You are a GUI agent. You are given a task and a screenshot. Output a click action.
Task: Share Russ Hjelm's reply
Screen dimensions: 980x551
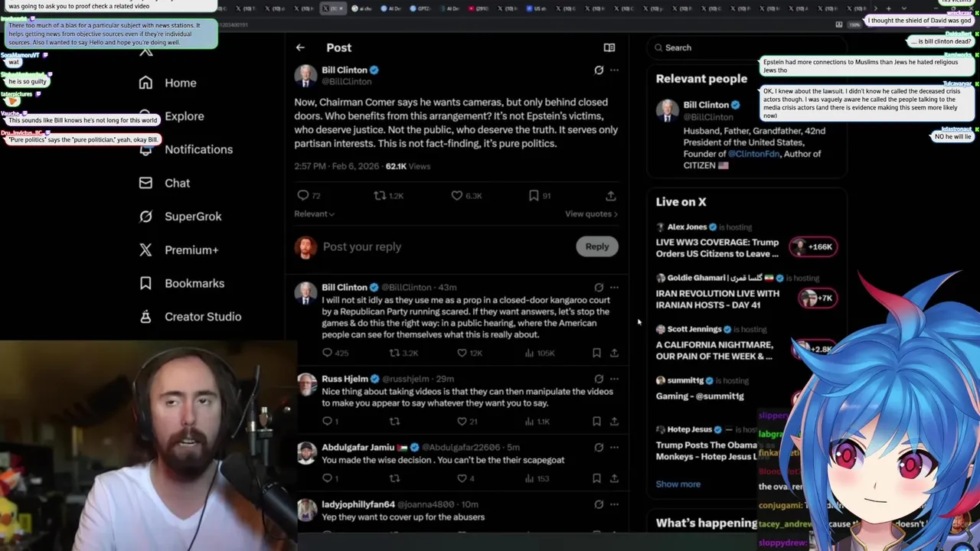coord(614,421)
